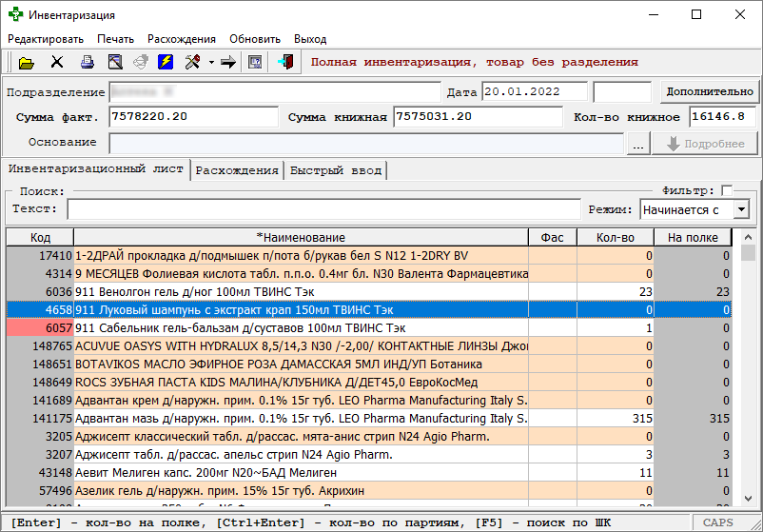
Task: Toggle the Фильтр checkbox
Action: tap(727, 190)
